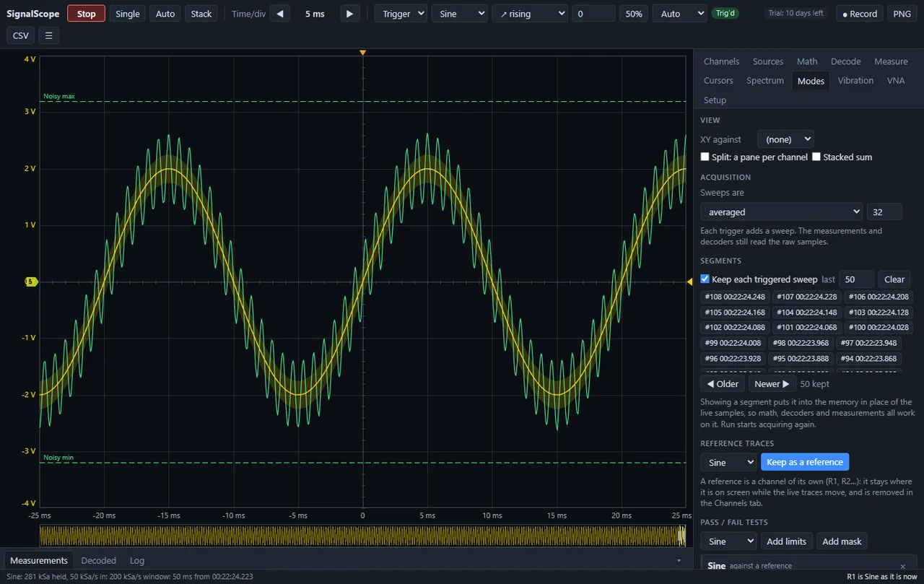924x584 pixels.
Task: Collapse the bottom Measurements panel arrow
Action: (679, 560)
